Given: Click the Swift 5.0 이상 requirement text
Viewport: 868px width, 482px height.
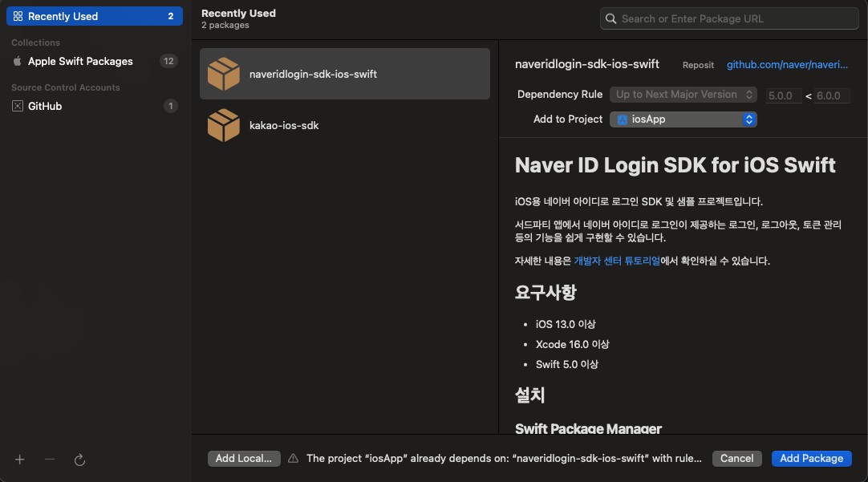Looking at the screenshot, I should (567, 365).
